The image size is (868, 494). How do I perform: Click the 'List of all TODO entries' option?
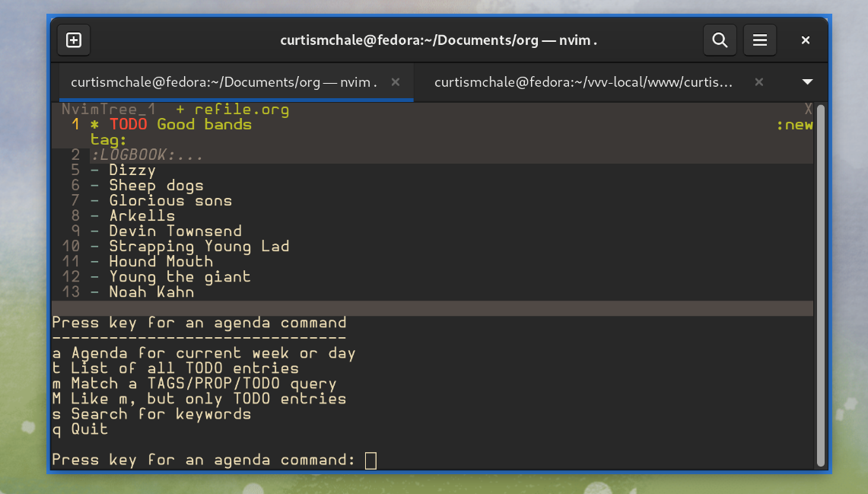click(x=184, y=368)
